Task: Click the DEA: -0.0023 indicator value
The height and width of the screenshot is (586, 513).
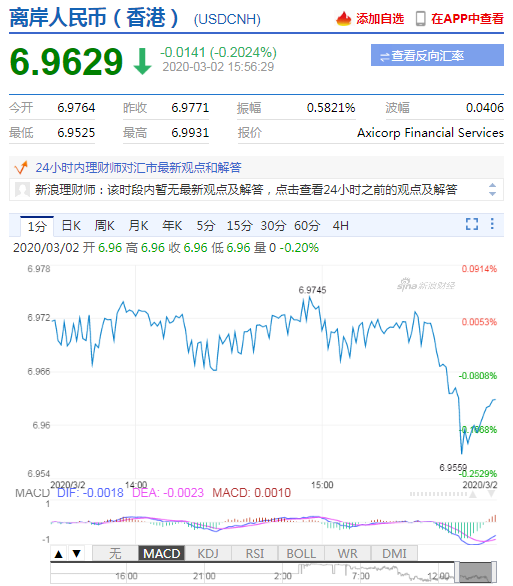Action: click(168, 493)
